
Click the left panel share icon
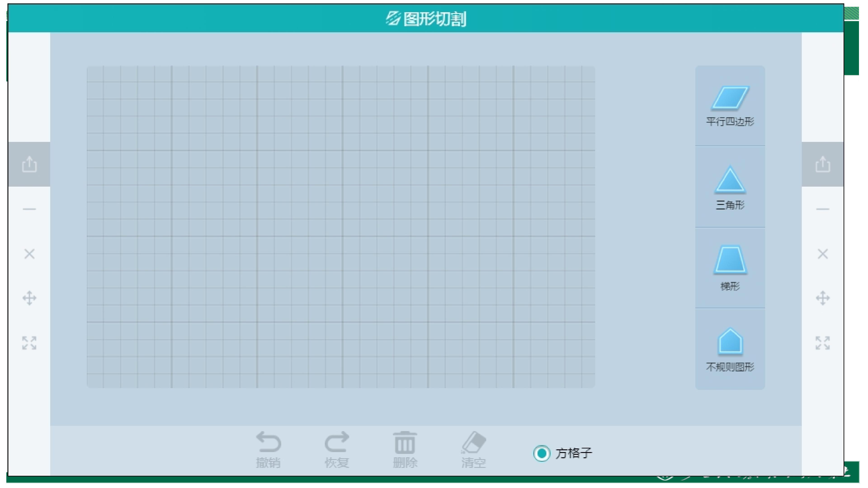click(29, 164)
